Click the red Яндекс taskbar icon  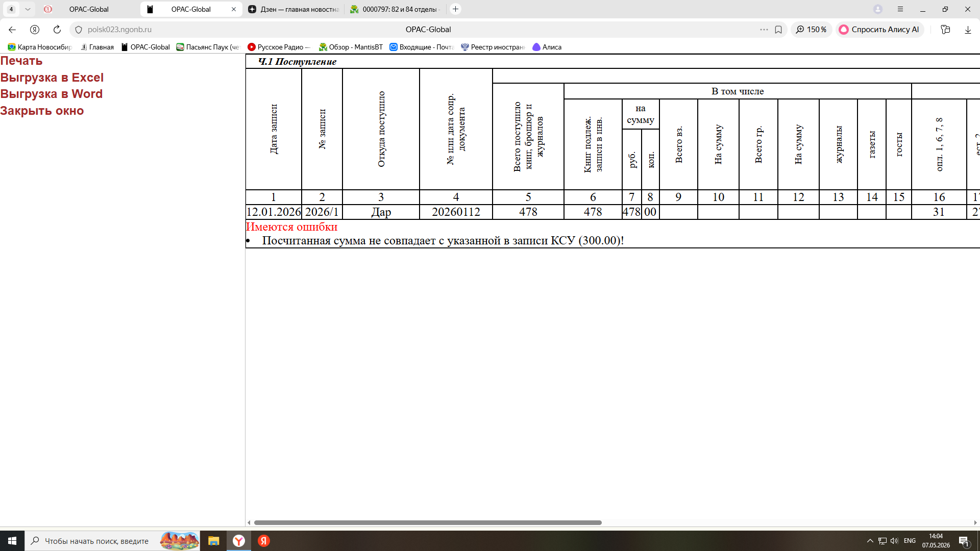pos(264,541)
